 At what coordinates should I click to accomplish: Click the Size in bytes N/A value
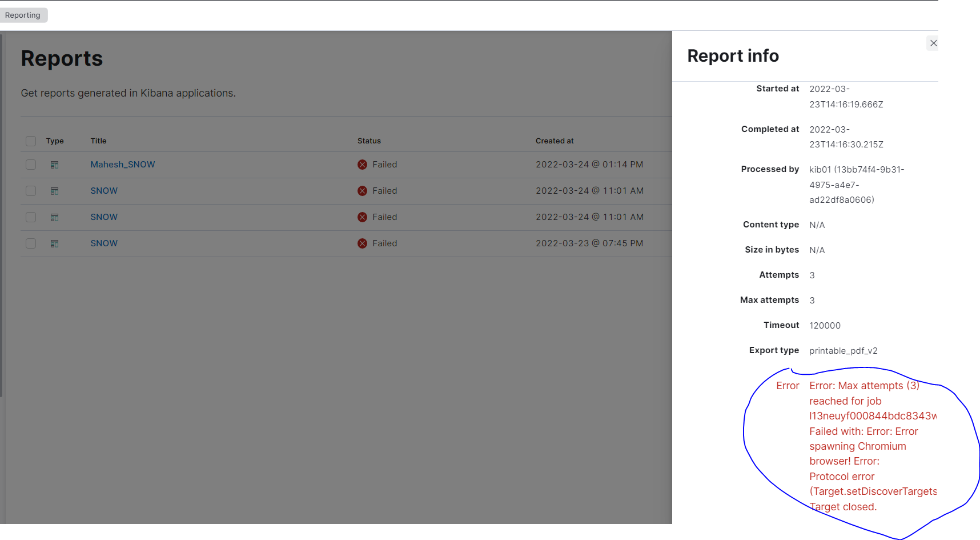(x=817, y=250)
